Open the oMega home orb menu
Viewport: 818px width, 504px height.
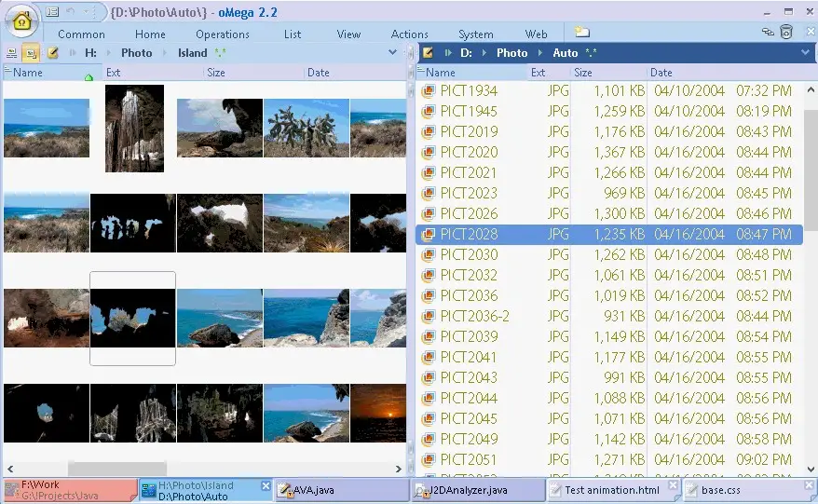coord(22,20)
